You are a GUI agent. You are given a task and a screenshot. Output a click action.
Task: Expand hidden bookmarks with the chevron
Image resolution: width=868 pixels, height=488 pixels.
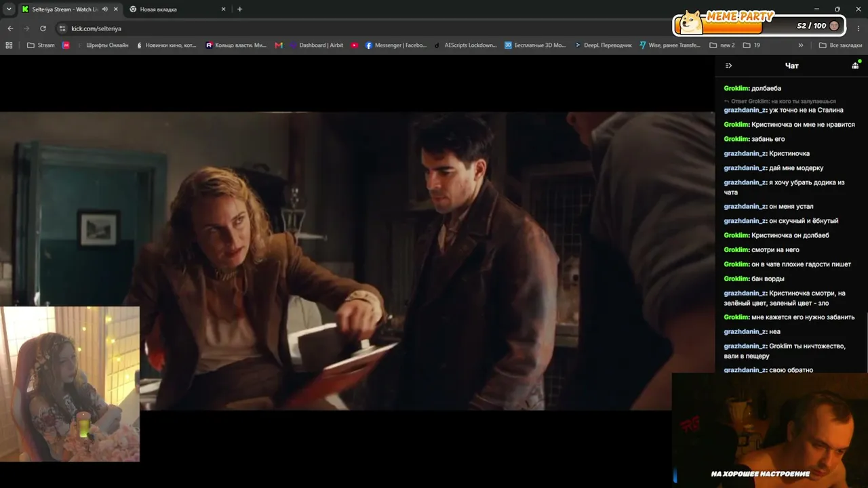pos(801,45)
